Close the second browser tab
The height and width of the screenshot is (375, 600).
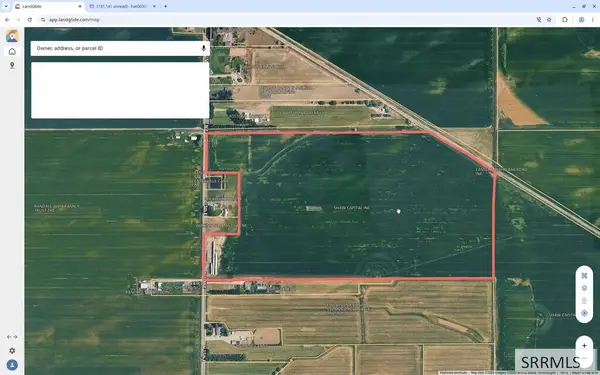click(x=154, y=7)
